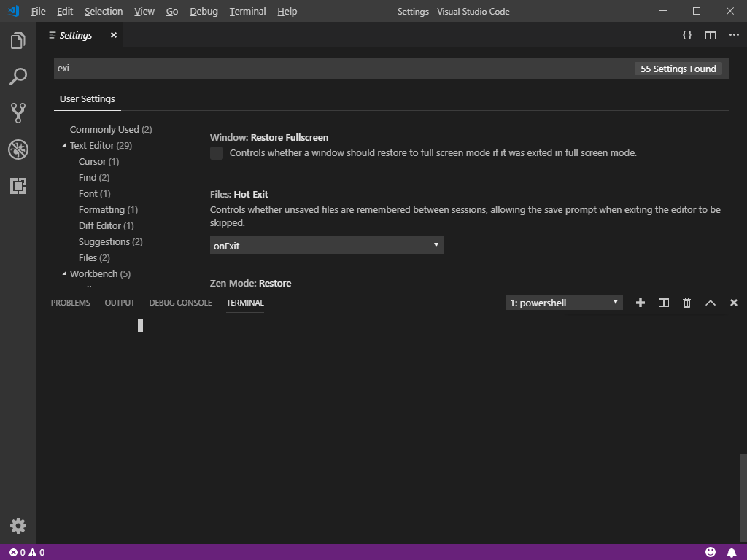
Task: Select the Search icon in activity bar
Action: click(x=18, y=77)
